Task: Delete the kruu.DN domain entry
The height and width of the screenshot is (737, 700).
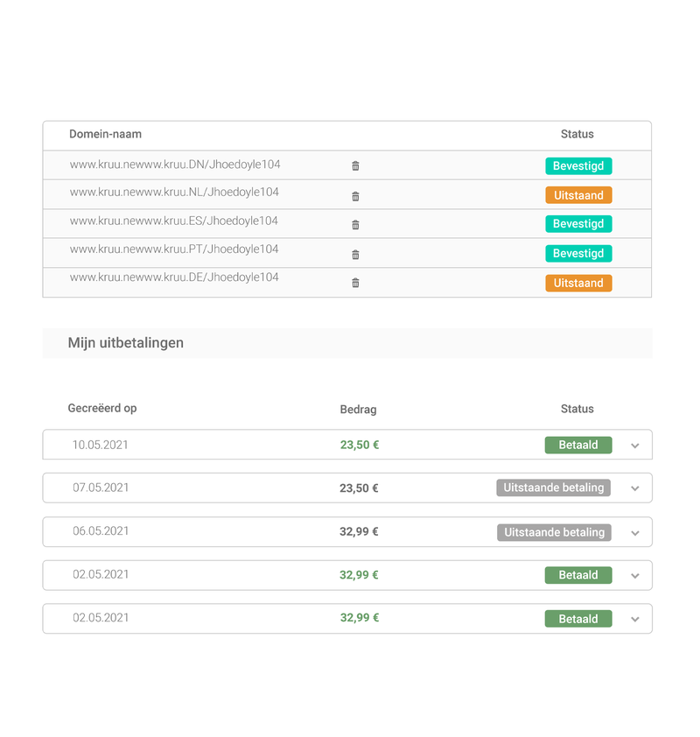Action: (x=355, y=165)
